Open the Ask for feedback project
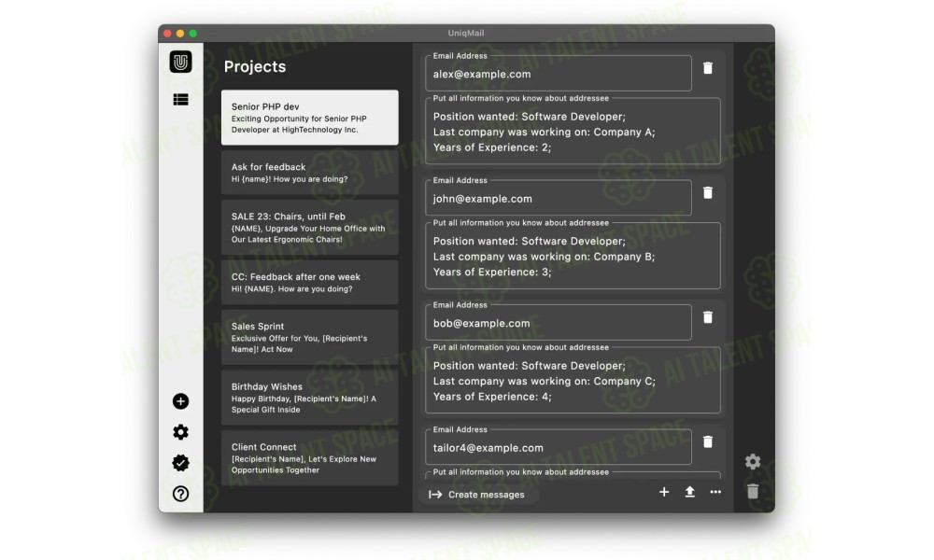Image resolution: width=934 pixels, height=560 pixels. 310,173
